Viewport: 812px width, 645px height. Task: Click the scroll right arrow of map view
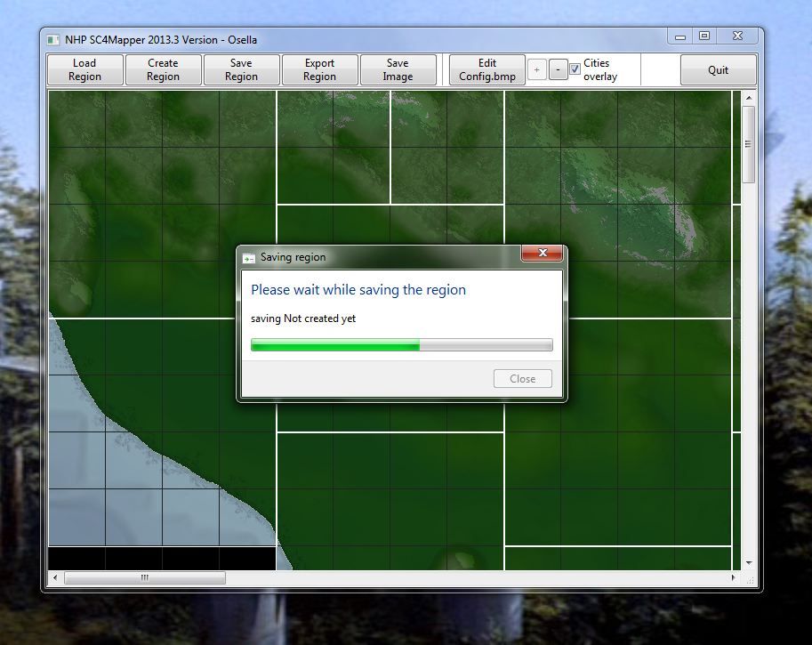pyautogui.click(x=733, y=577)
